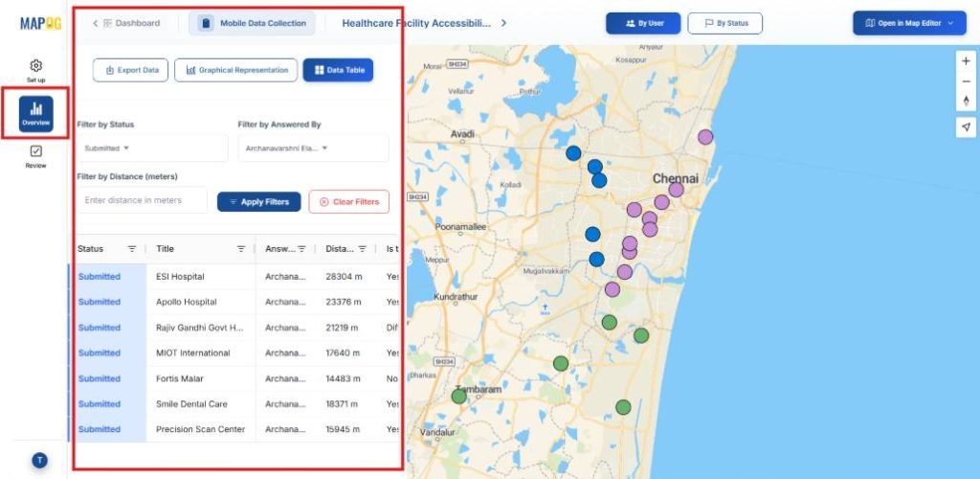Click the 28304 m distance cell

(344, 277)
